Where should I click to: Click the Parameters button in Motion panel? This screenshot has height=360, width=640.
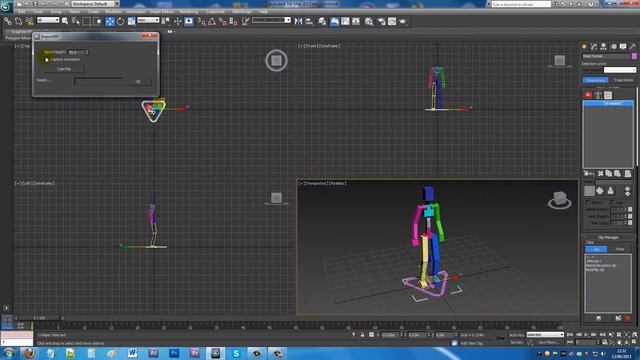tap(595, 80)
